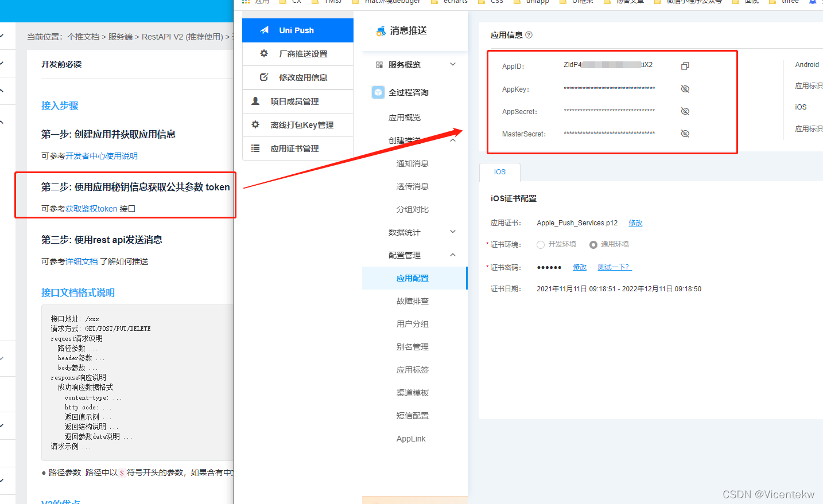Select 应用配置 in sidebar

click(x=414, y=278)
